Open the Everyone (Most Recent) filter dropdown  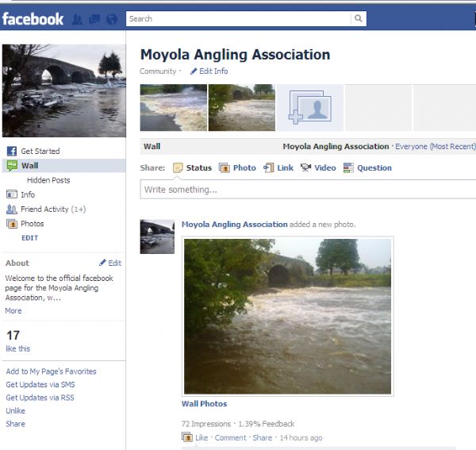[435, 147]
